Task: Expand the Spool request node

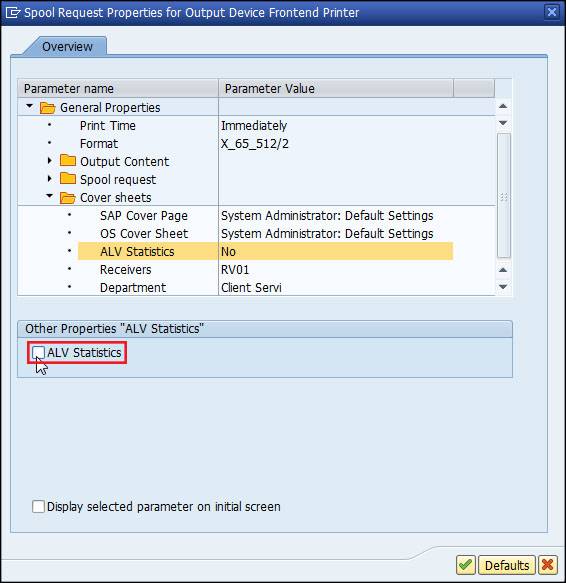Action: (50, 178)
